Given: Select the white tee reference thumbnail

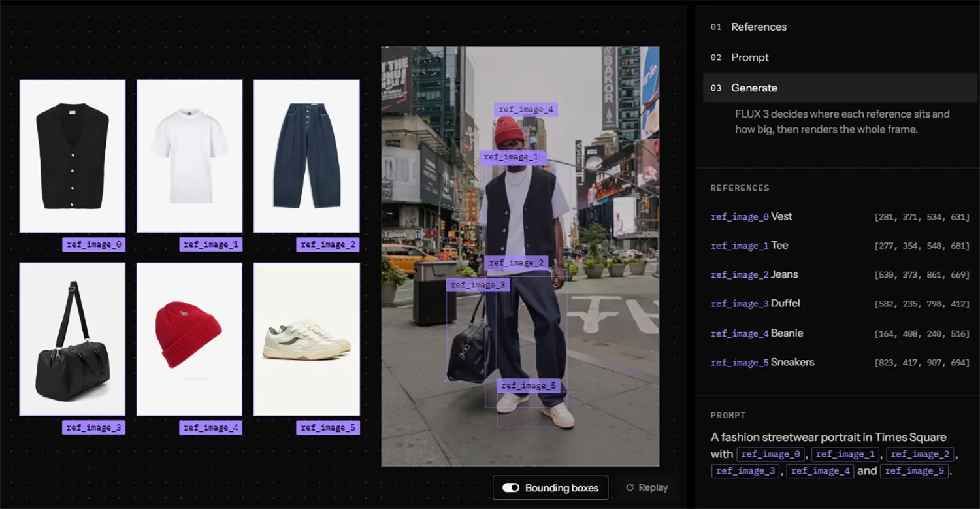Looking at the screenshot, I should click(x=189, y=156).
